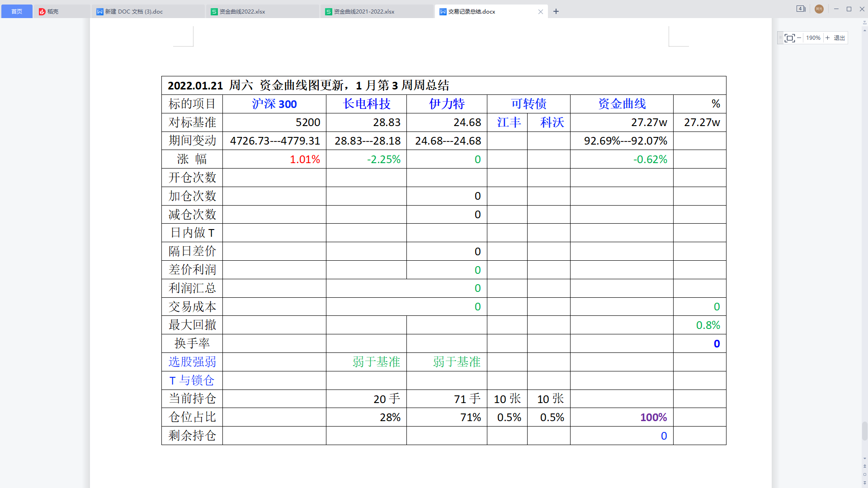Click the grip handle on the floating zoom toolbar

tap(780, 38)
